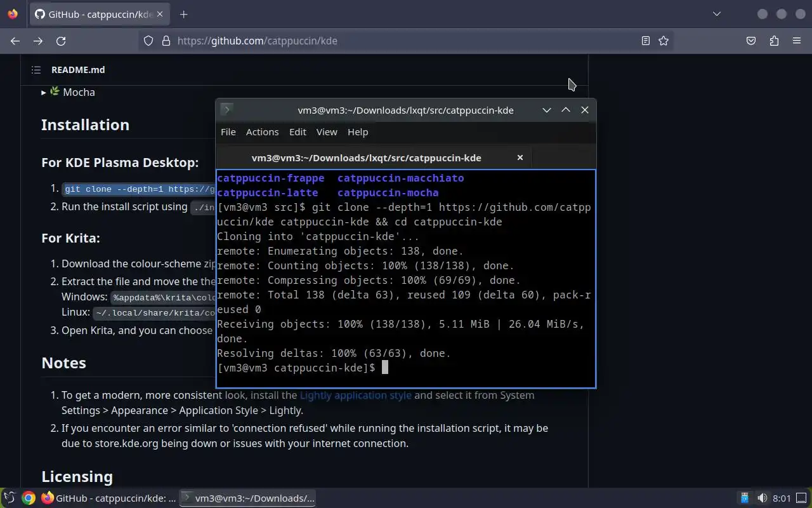Minimize the terminal window with down chevron
Image resolution: width=812 pixels, height=508 pixels.
coord(547,110)
